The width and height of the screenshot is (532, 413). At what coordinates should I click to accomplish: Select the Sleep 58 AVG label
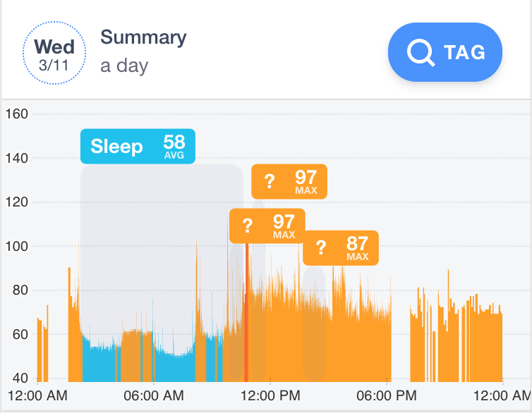(138, 147)
